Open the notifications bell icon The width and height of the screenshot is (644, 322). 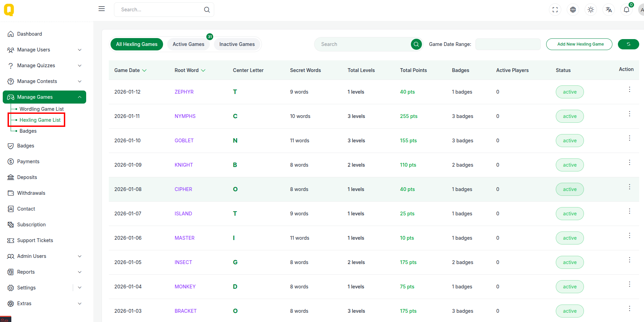pyautogui.click(x=626, y=10)
